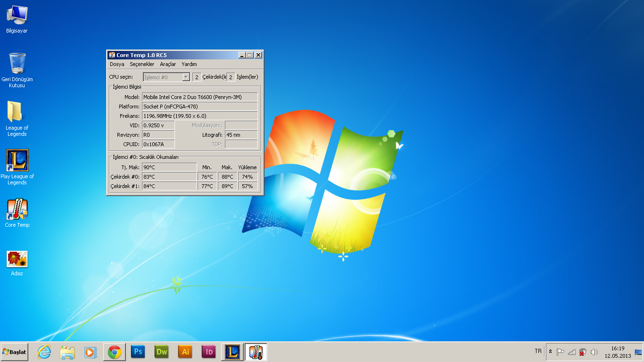The image size is (644, 362).
Task: Click the volume speaker icon in tray
Action: tap(594, 352)
